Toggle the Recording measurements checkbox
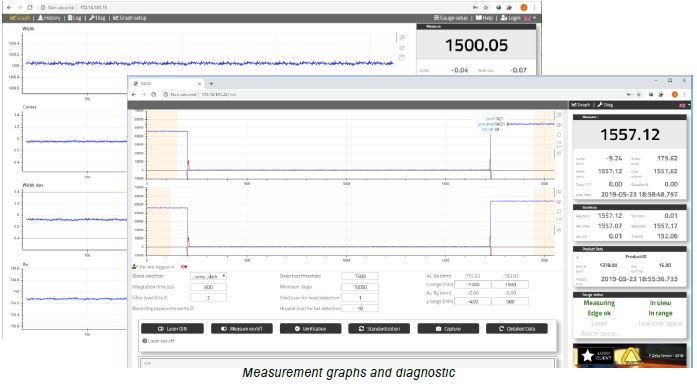Screen dimensions: 697x386 pos(192,308)
